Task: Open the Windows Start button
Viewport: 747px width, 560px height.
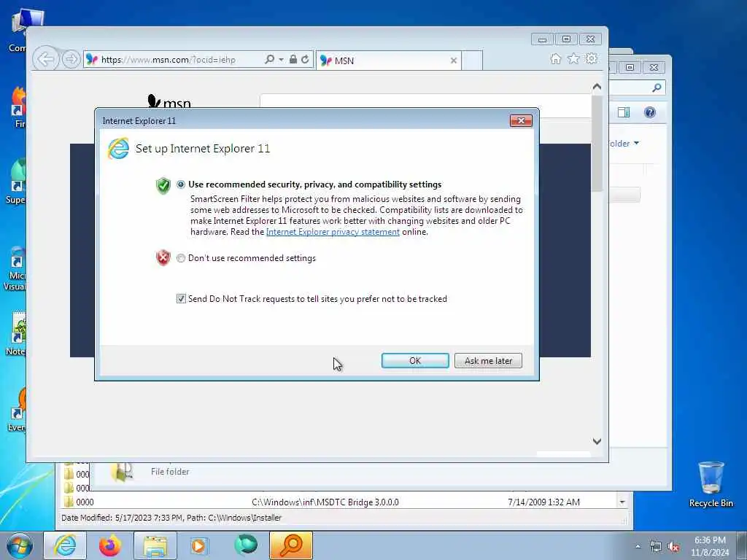Action: 19,545
